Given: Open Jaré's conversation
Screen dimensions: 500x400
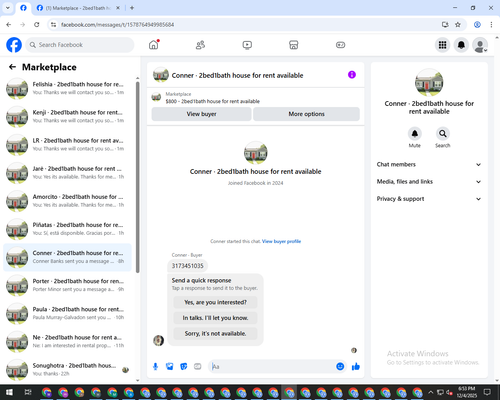Looking at the screenshot, I should click(67, 173).
